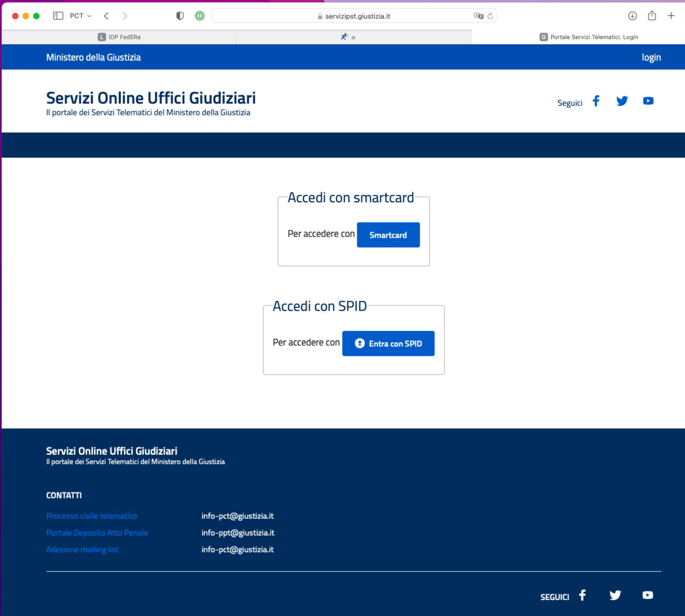This screenshot has height=616, width=685.
Task: Toggle the Safari sidebar icon
Action: coord(58,16)
